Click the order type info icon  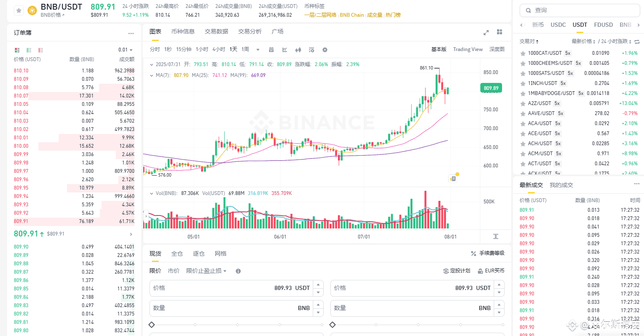click(x=238, y=271)
